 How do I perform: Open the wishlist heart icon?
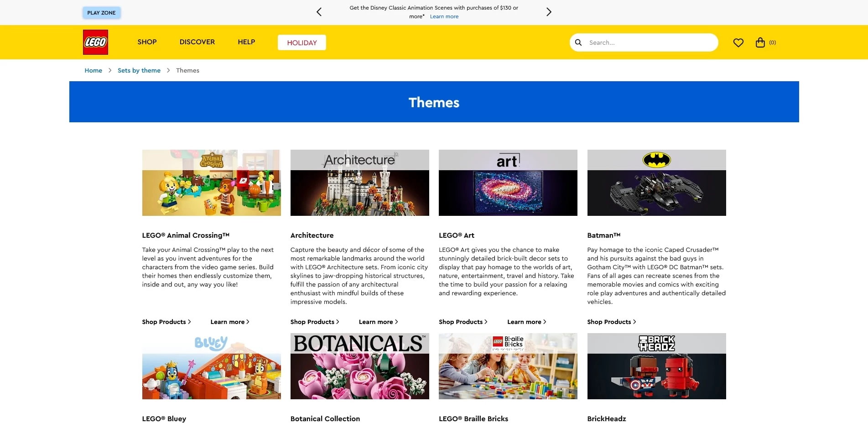[x=738, y=42]
